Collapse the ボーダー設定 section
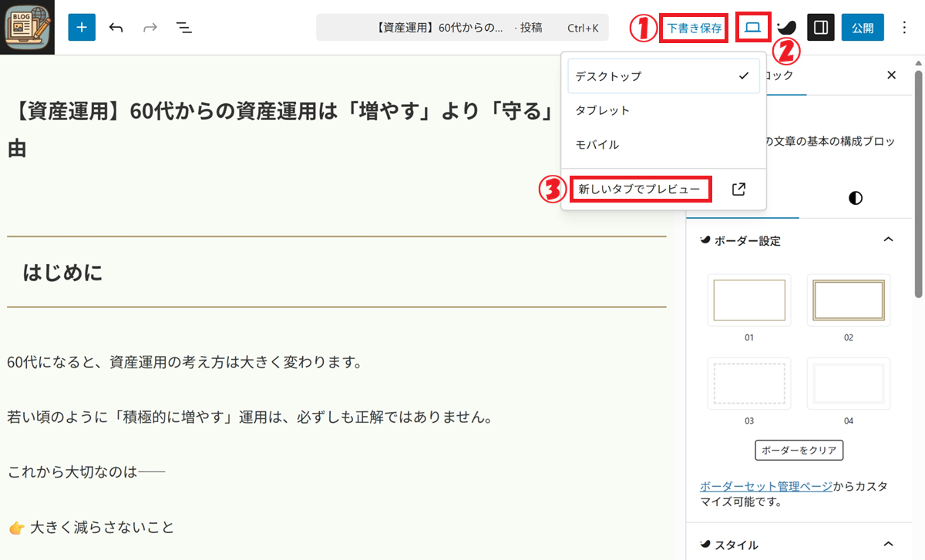This screenshot has height=560, width=925. (x=888, y=240)
